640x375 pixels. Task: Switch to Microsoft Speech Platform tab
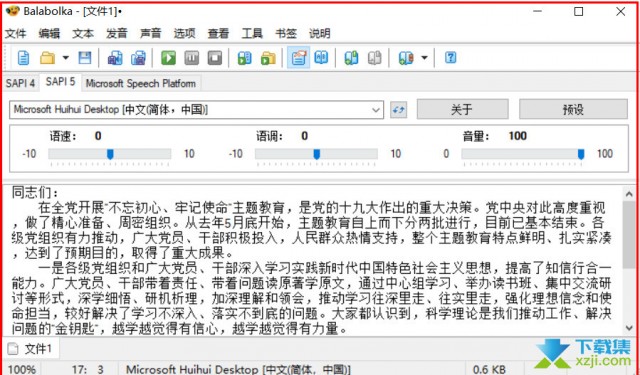[141, 83]
